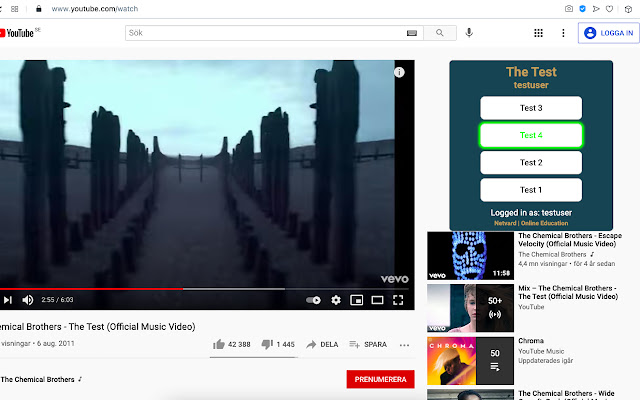Viewport: 640px width, 400px height.
Task: Open the Escape Velocity video thumbnail
Action: [x=470, y=256]
